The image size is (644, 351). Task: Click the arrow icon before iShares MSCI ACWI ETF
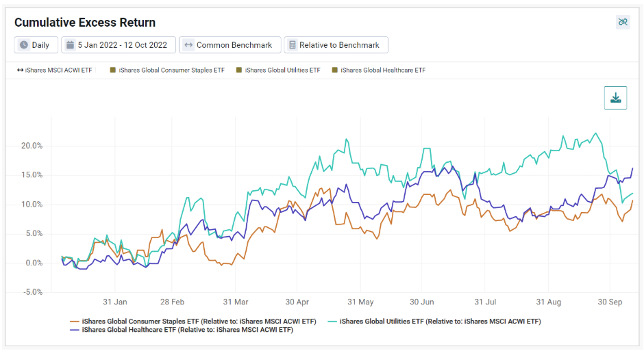[x=20, y=70]
